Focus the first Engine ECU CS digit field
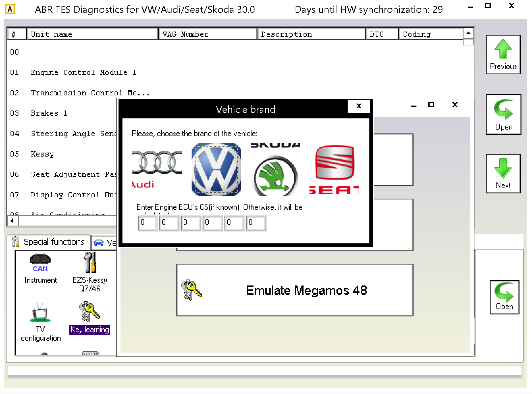This screenshot has width=532, height=394. coord(147,223)
